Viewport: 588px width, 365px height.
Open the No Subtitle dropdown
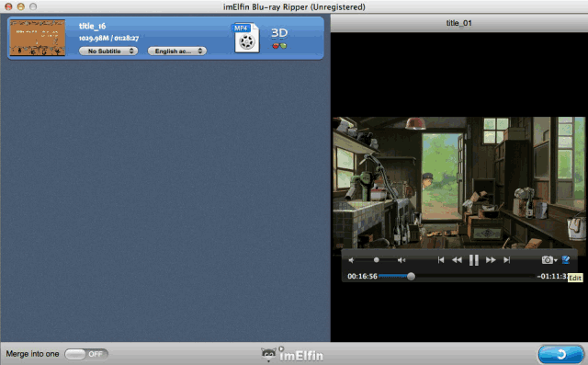pos(108,51)
